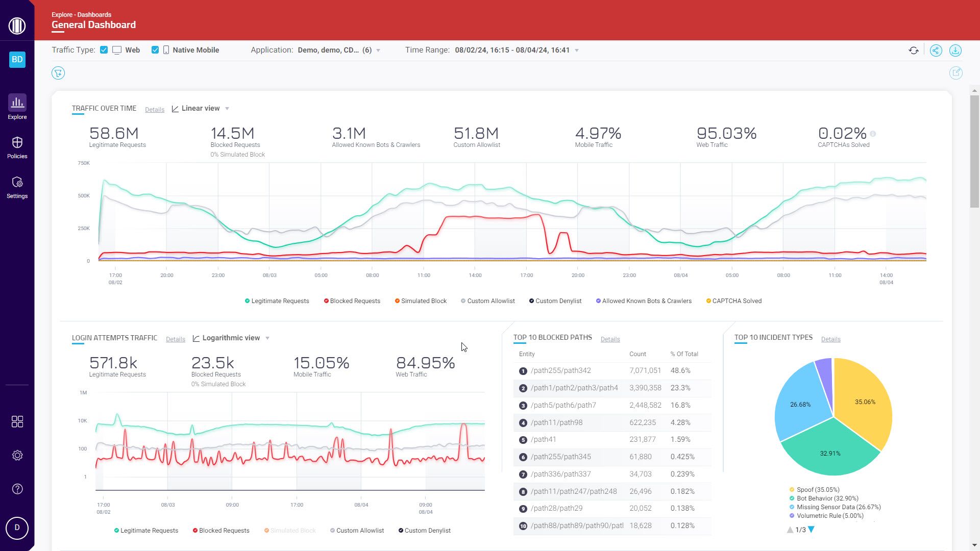The height and width of the screenshot is (551, 980).
Task: Uncheck the Native Mobile checkbox
Action: (155, 50)
